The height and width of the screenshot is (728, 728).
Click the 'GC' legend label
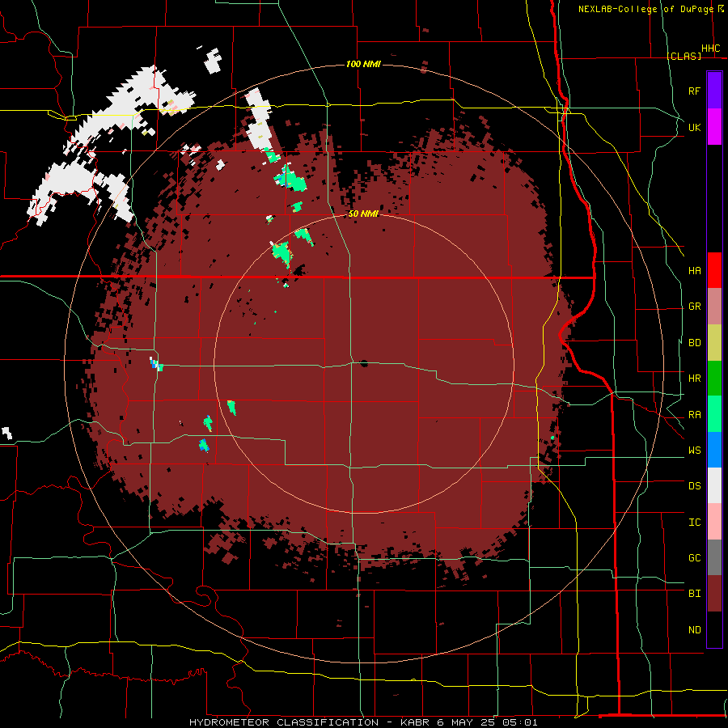point(694,558)
